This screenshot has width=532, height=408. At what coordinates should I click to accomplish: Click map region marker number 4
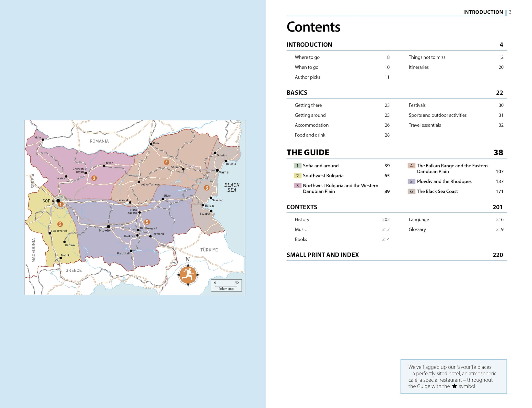coord(166,162)
